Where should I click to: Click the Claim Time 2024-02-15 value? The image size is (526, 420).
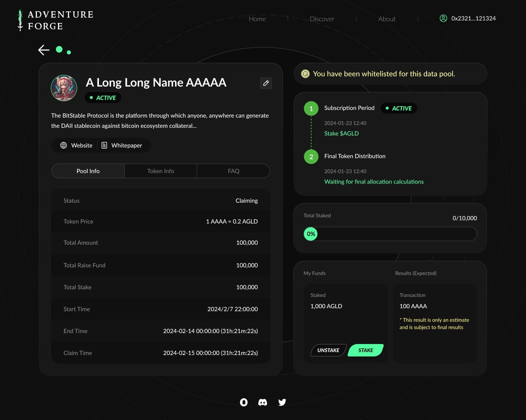(x=210, y=353)
